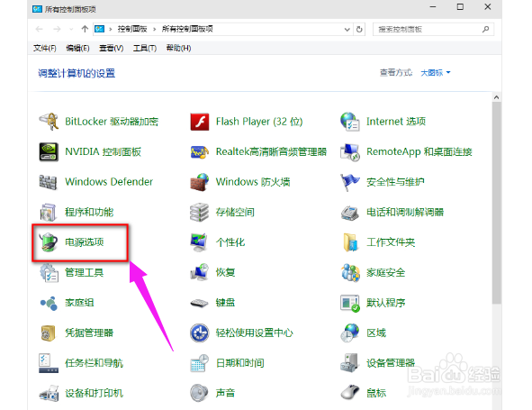Click the 设备管理器 link text
The width and height of the screenshot is (532, 410).
click(x=391, y=363)
